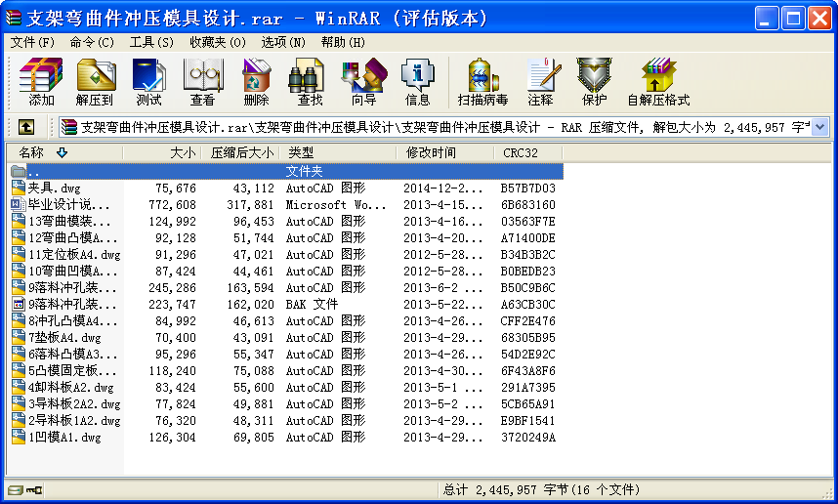Sort by the CRC32 column header
Screen dimensions: 838x504
click(528, 152)
